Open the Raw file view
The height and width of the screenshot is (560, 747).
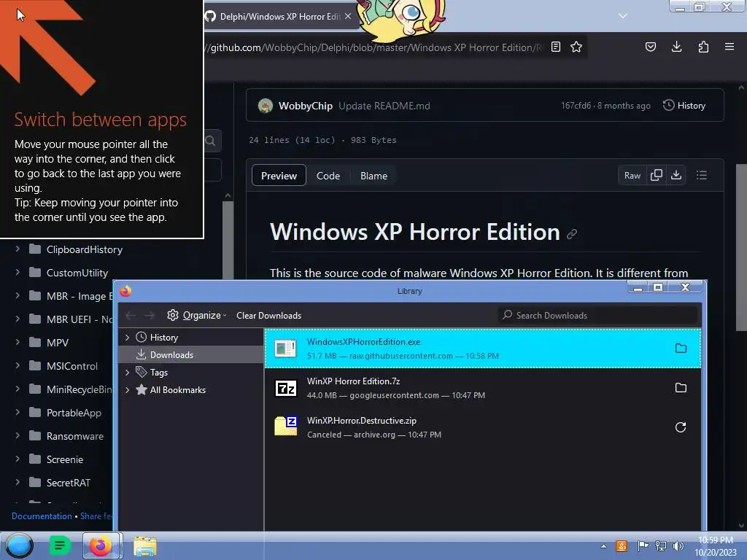click(x=632, y=176)
